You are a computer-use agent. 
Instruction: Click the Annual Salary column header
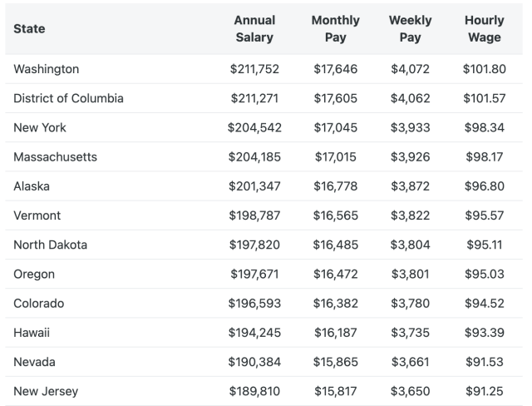[x=254, y=28]
